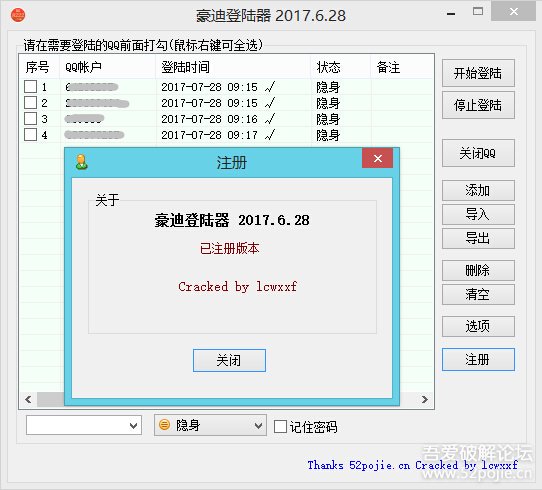The width and height of the screenshot is (542, 490).
Task: Click 关闭 in the 注册 dialog
Action: [229, 360]
